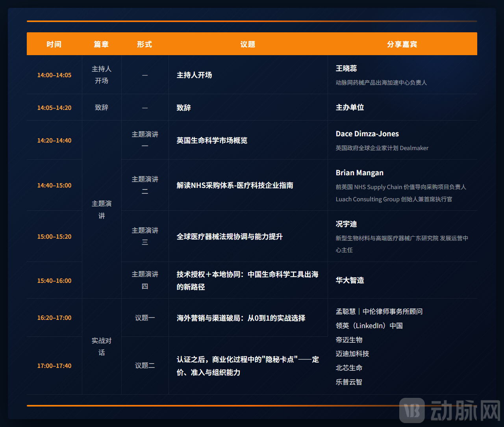Click the 帝迈生物 guest line
This screenshot has width=504, height=427.
point(349,340)
